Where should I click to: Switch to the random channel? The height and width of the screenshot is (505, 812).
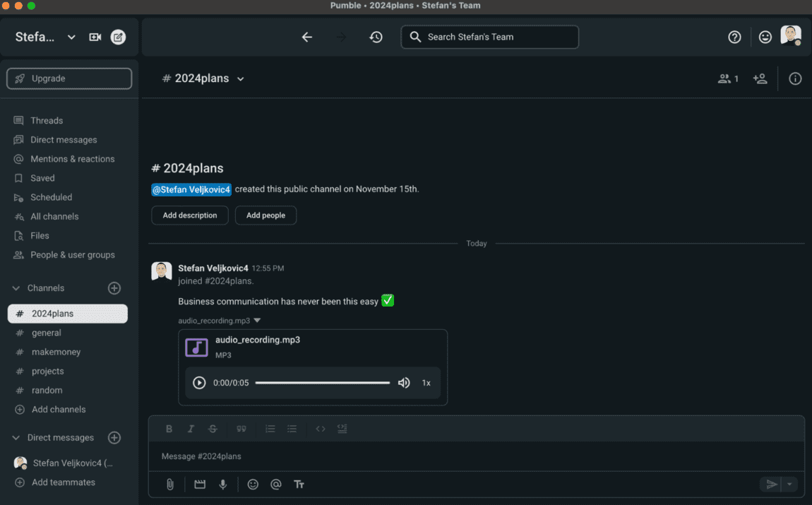[x=68, y=391]
